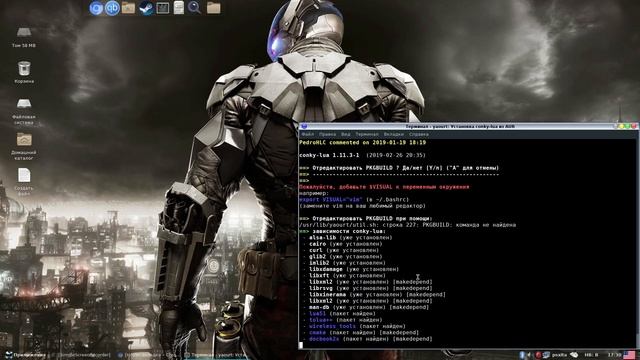
Task: Click the clock in the system tray
Action: [x=614, y=355]
